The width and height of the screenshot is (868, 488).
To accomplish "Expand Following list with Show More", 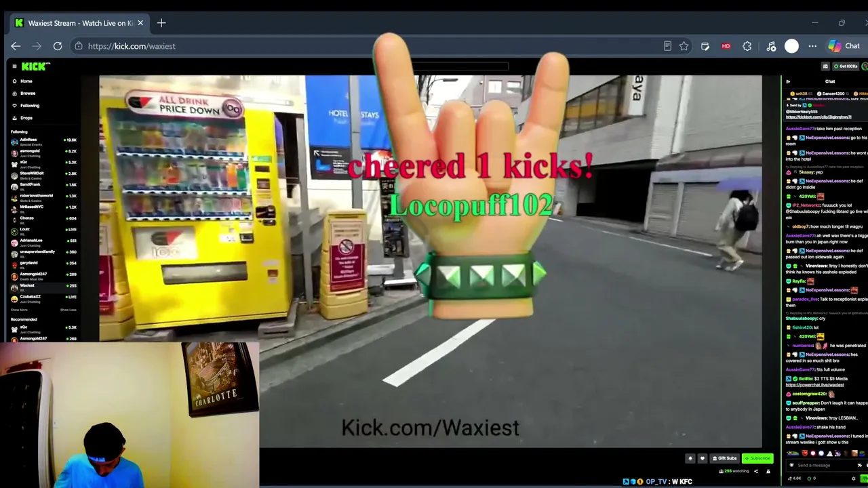I will (19, 310).
